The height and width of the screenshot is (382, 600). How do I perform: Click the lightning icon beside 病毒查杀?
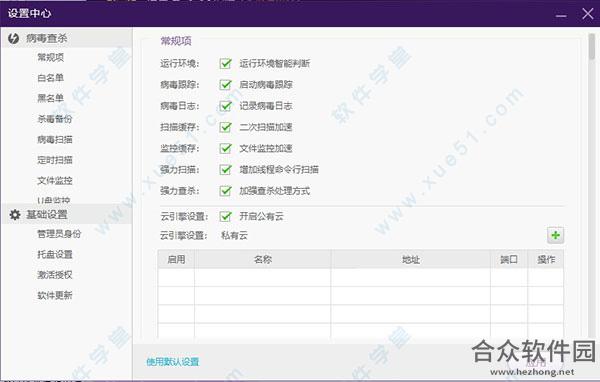coord(13,38)
